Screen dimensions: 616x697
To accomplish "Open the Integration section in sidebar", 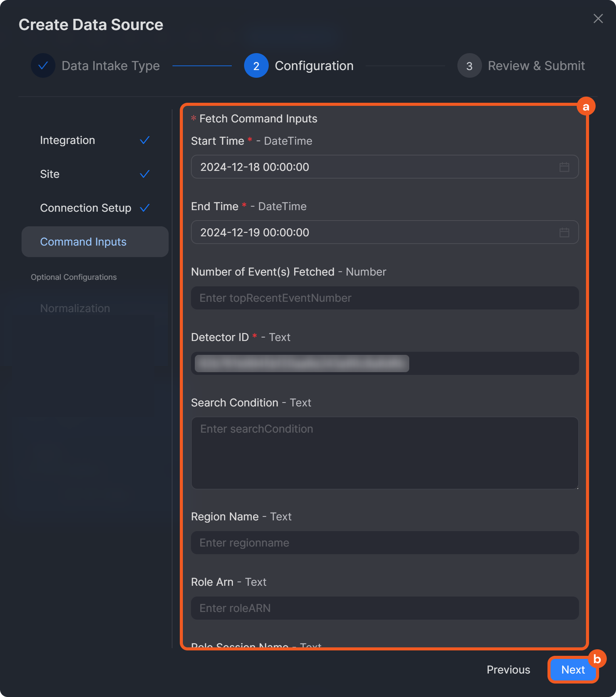I will pos(68,140).
